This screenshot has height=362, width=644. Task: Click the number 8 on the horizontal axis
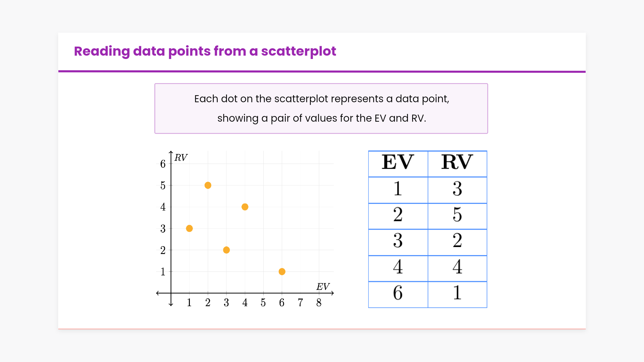[x=319, y=303]
